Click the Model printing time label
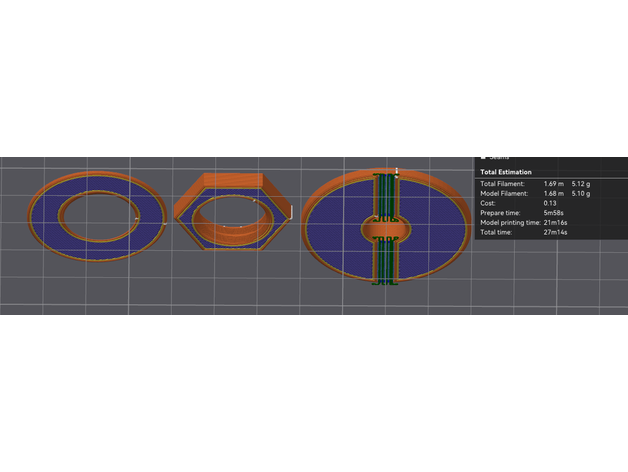Image resolution: width=628 pixels, height=472 pixels. (510, 221)
